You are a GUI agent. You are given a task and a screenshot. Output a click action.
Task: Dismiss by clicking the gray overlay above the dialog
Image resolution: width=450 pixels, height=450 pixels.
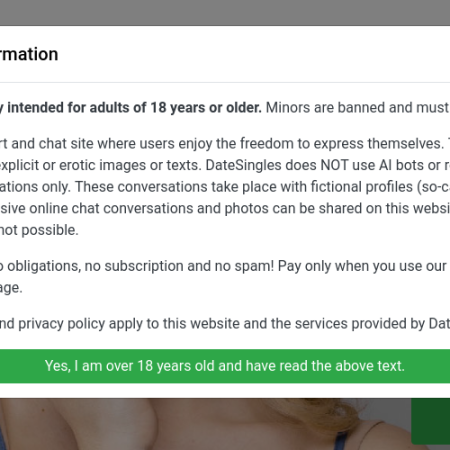pyautogui.click(x=225, y=12)
